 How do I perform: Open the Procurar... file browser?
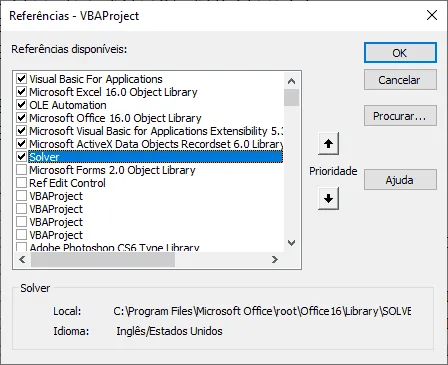(400, 116)
